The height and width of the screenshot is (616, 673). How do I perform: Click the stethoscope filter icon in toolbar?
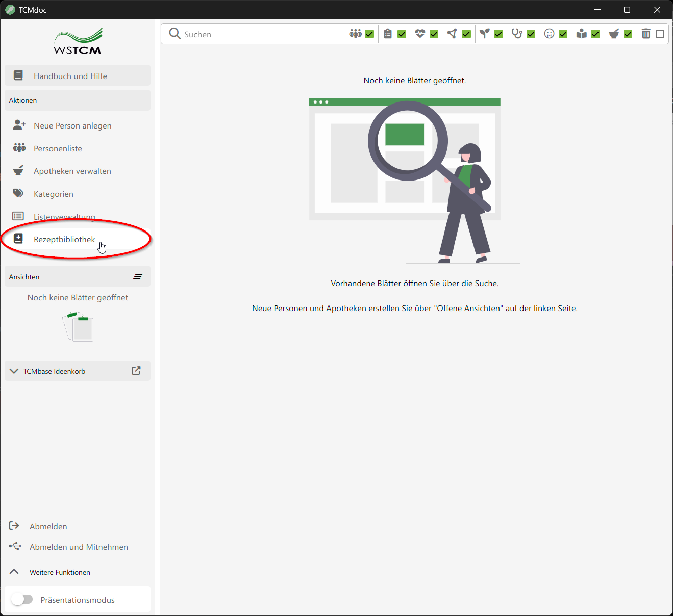pyautogui.click(x=517, y=34)
